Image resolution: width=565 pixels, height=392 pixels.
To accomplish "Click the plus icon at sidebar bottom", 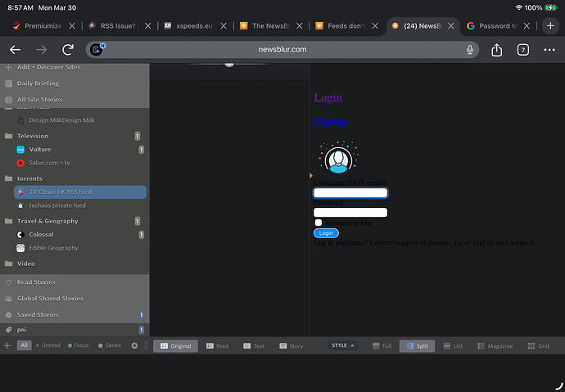I will (7, 346).
